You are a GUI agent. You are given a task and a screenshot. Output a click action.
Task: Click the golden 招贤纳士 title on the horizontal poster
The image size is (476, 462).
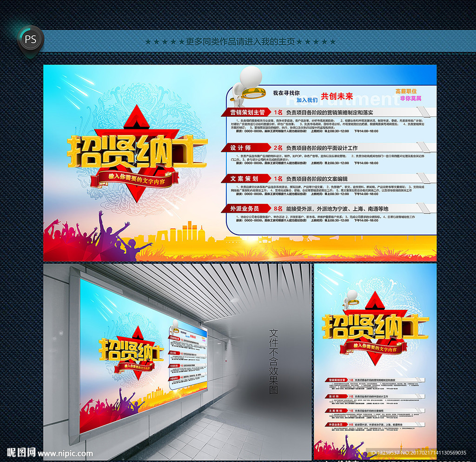[x=137, y=152]
